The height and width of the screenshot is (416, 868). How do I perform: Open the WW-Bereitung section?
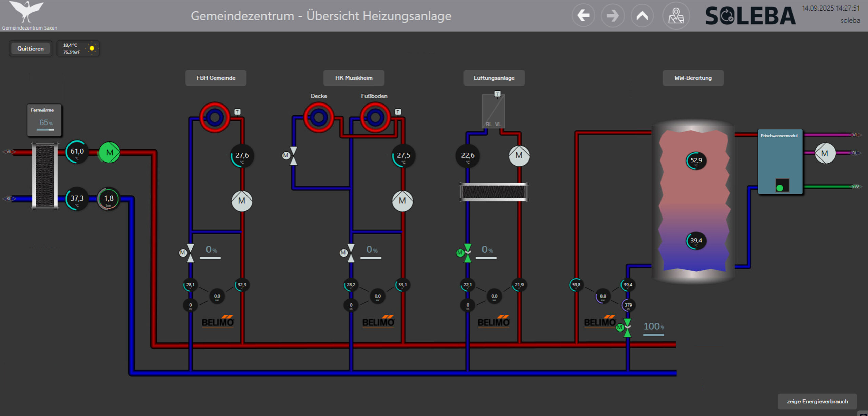click(x=693, y=78)
